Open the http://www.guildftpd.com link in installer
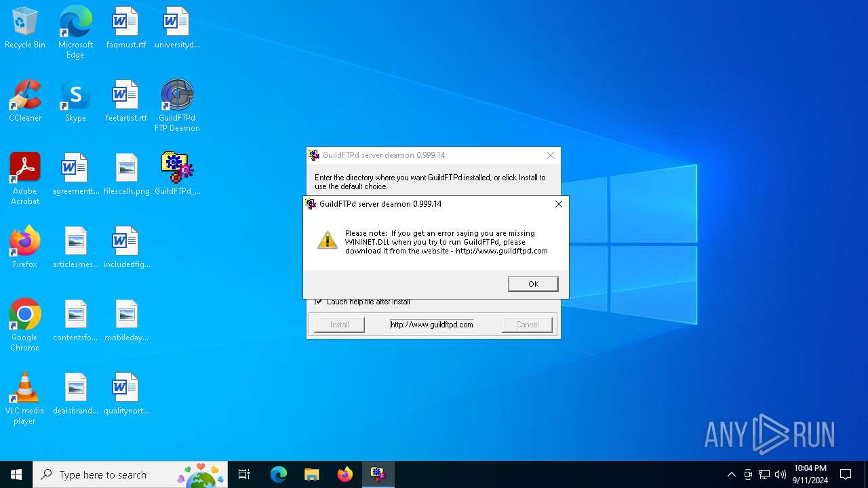868x488 pixels. (432, 325)
